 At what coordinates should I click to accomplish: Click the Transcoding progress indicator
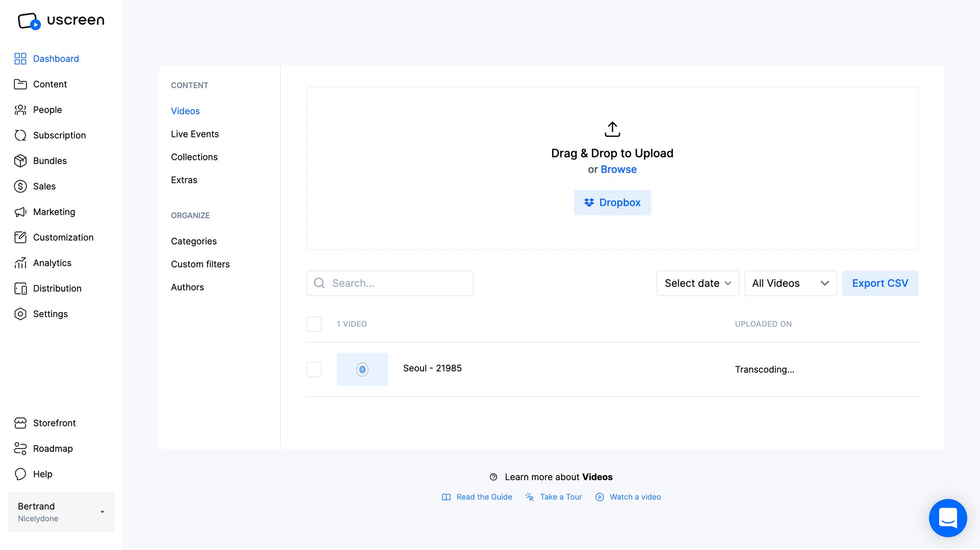tap(764, 369)
